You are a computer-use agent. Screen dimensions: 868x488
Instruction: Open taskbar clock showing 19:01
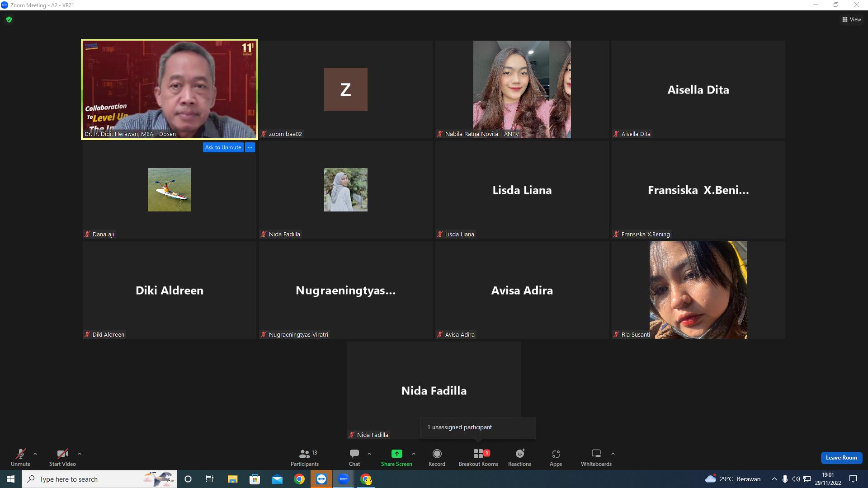coord(828,479)
